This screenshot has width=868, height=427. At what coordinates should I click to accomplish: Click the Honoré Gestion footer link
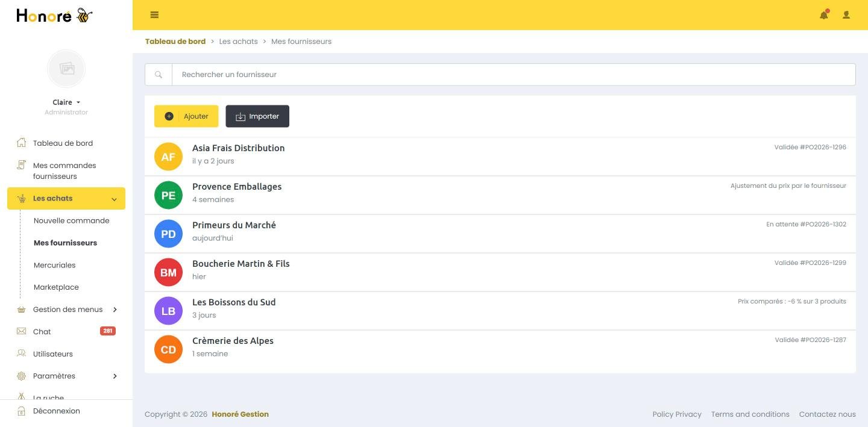point(241,414)
